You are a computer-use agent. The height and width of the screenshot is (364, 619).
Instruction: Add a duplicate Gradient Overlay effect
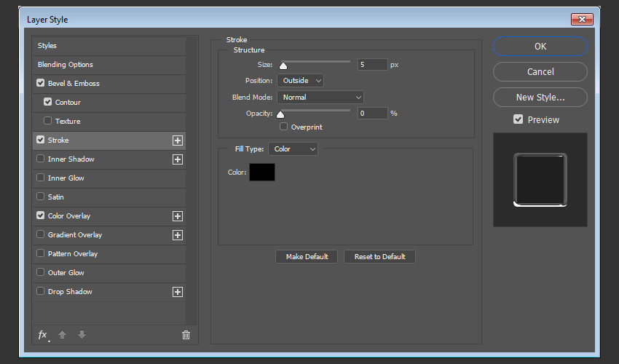coord(177,235)
